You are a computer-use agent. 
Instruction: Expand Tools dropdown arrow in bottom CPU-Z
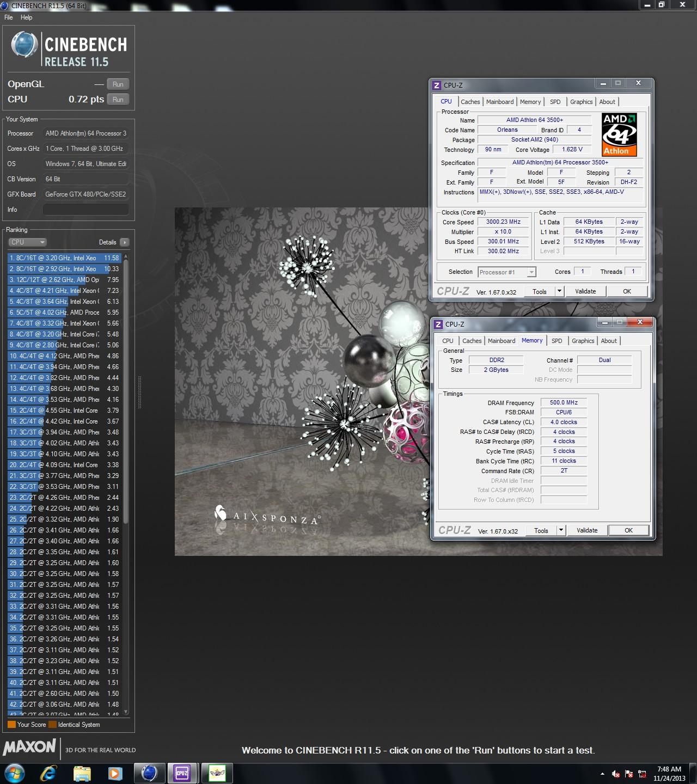click(x=561, y=530)
